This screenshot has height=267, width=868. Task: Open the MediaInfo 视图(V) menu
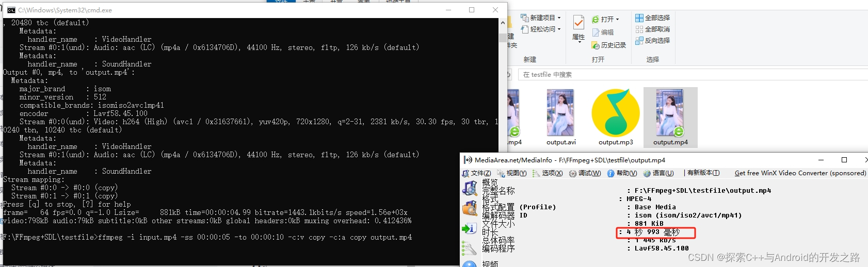pos(512,173)
